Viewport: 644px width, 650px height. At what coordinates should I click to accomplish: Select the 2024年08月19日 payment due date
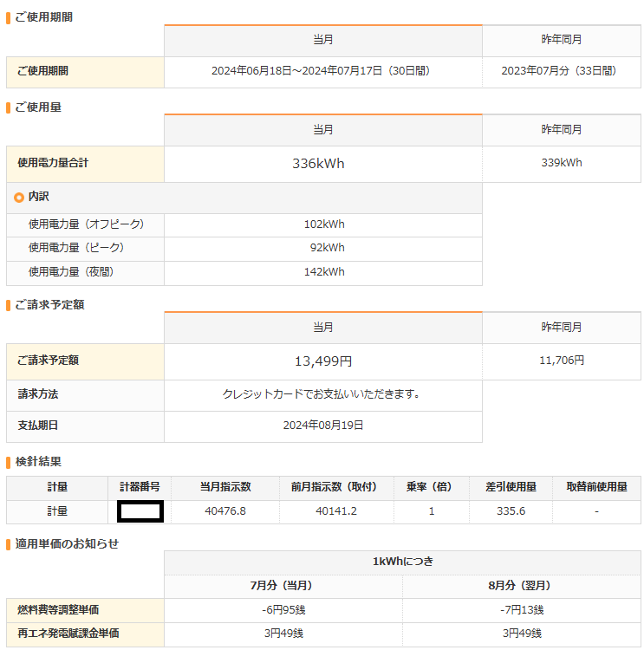pos(323,426)
